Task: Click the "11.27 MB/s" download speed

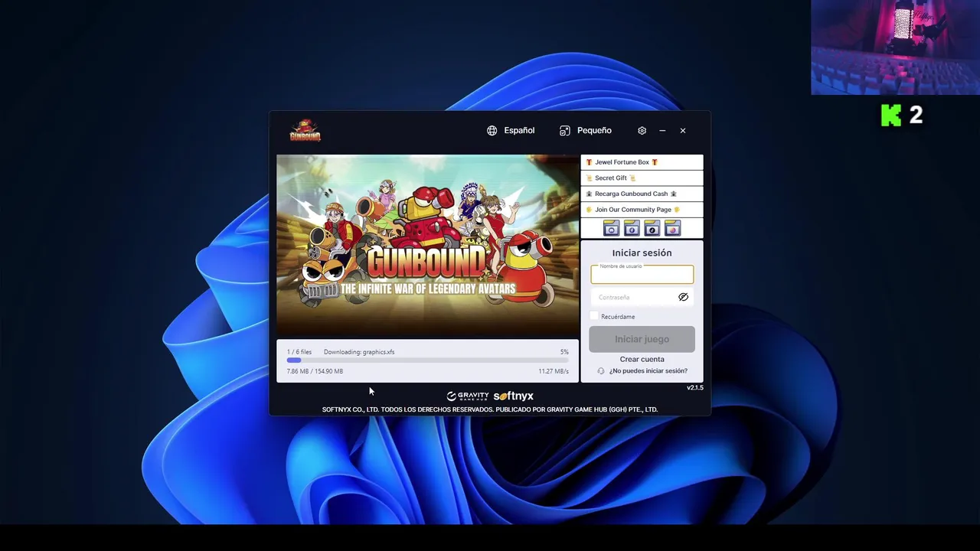Action: click(553, 371)
